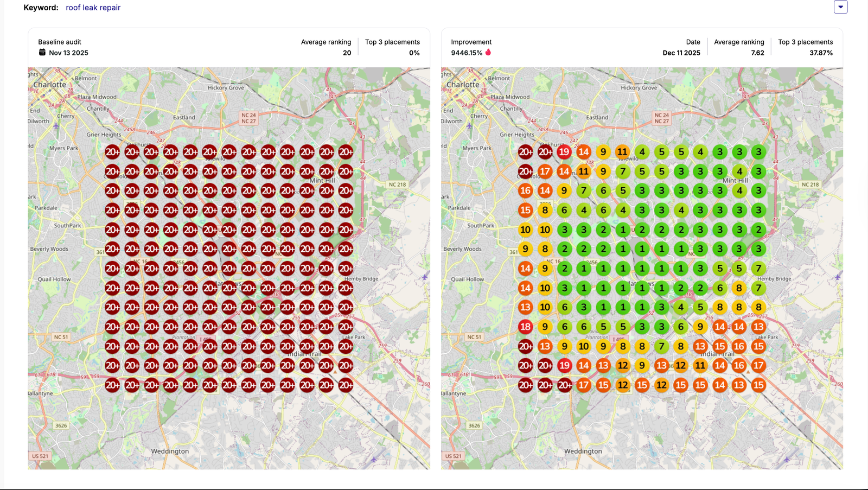
Task: Click the airplane icon near Hemby Bridge on baseline map
Action: pyautogui.click(x=425, y=277)
